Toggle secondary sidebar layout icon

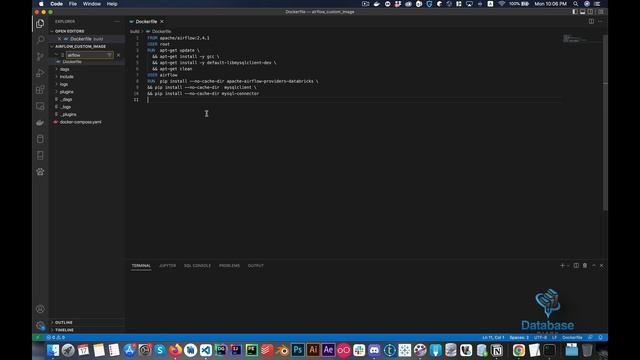point(590,12)
